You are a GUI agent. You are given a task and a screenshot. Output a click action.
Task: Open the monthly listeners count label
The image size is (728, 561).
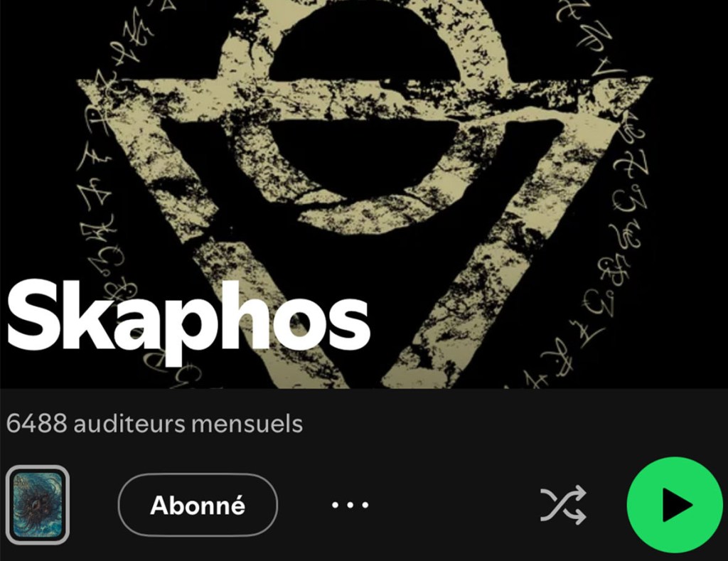pos(154,424)
